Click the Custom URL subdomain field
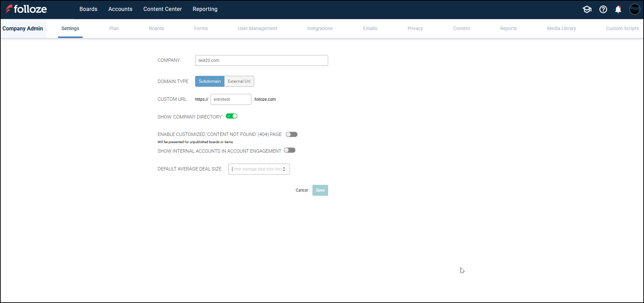 (x=231, y=99)
